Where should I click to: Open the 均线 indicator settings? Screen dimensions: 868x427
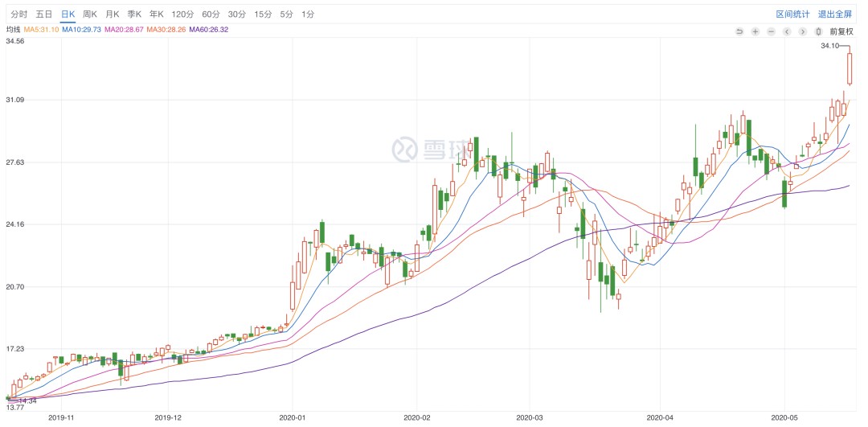tap(13, 30)
